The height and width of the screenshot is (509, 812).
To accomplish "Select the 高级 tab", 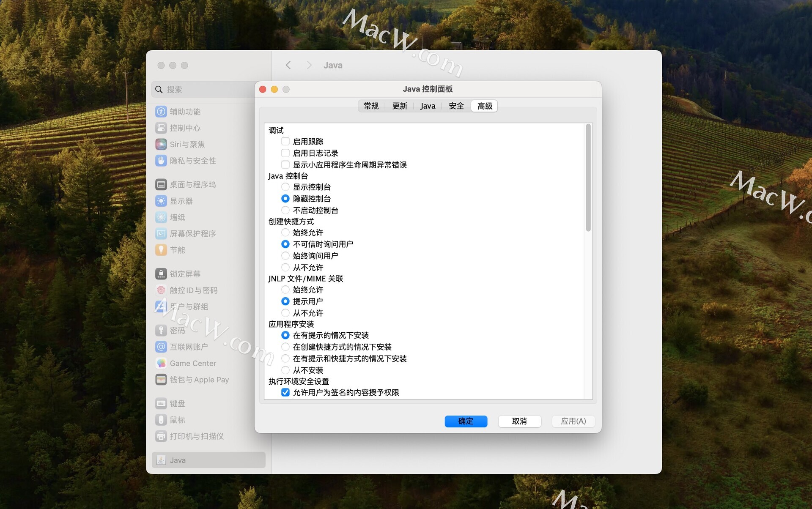I will coord(485,106).
